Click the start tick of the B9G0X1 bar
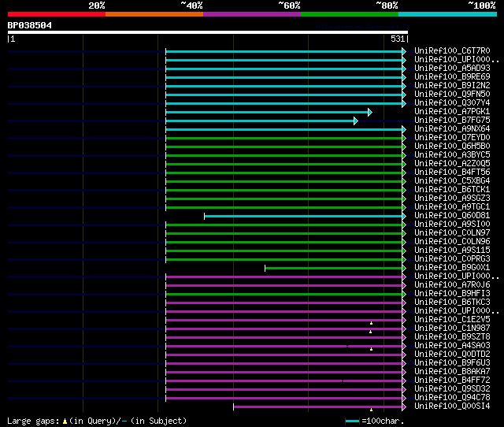504x427 pixels. 265,268
